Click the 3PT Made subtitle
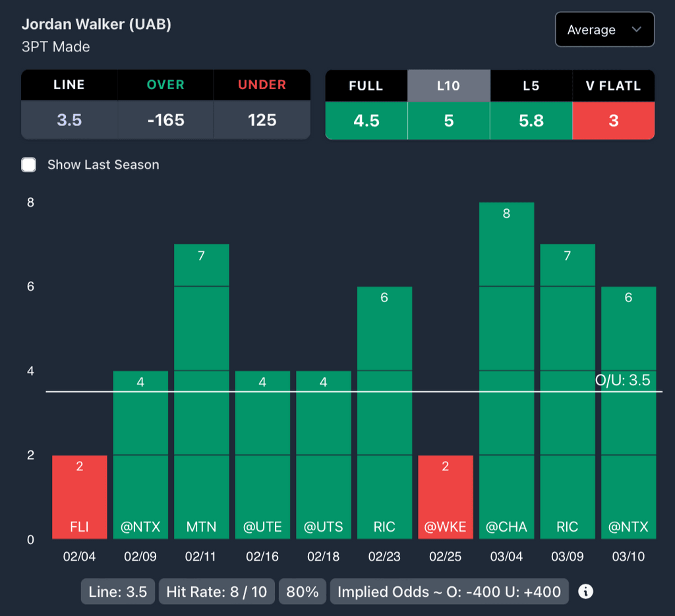Image resolution: width=675 pixels, height=616 pixels. pyautogui.click(x=56, y=47)
